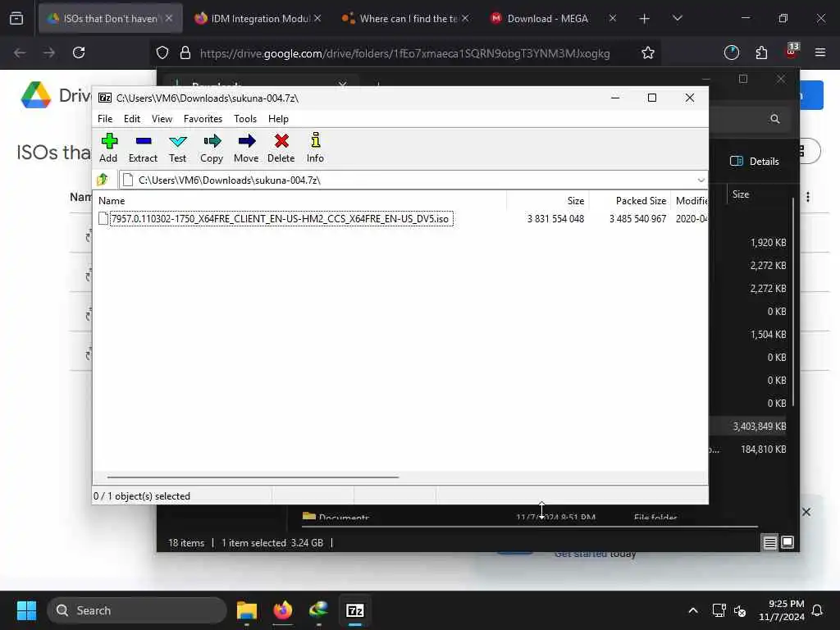Show hidden system tray icons

point(692,610)
